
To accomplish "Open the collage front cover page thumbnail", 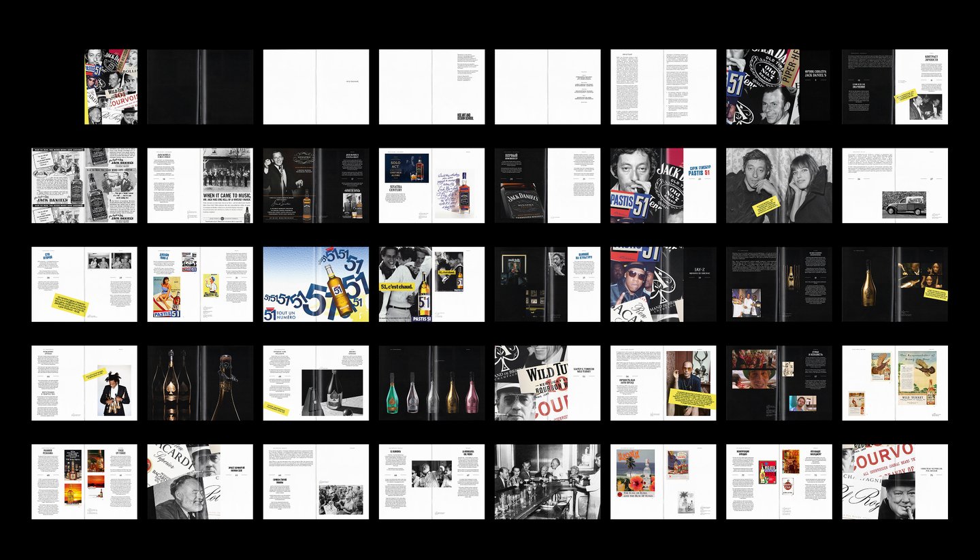I will [111, 86].
